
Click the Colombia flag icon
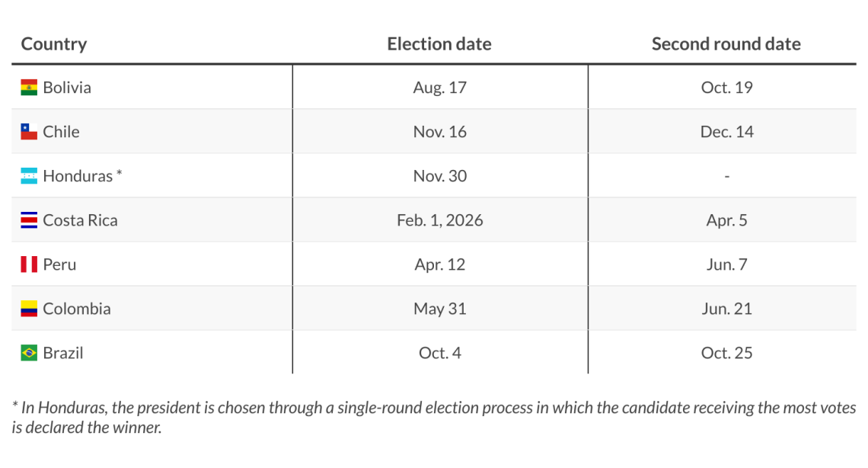(x=29, y=309)
